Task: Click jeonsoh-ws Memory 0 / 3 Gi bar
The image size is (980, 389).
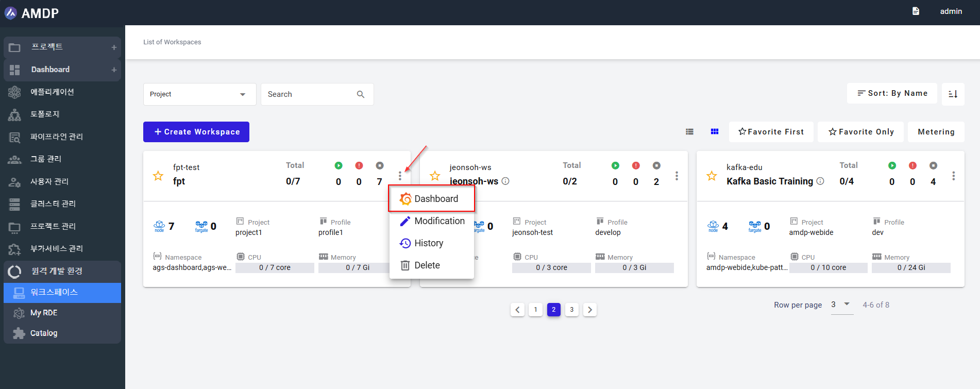Action: coord(634,268)
